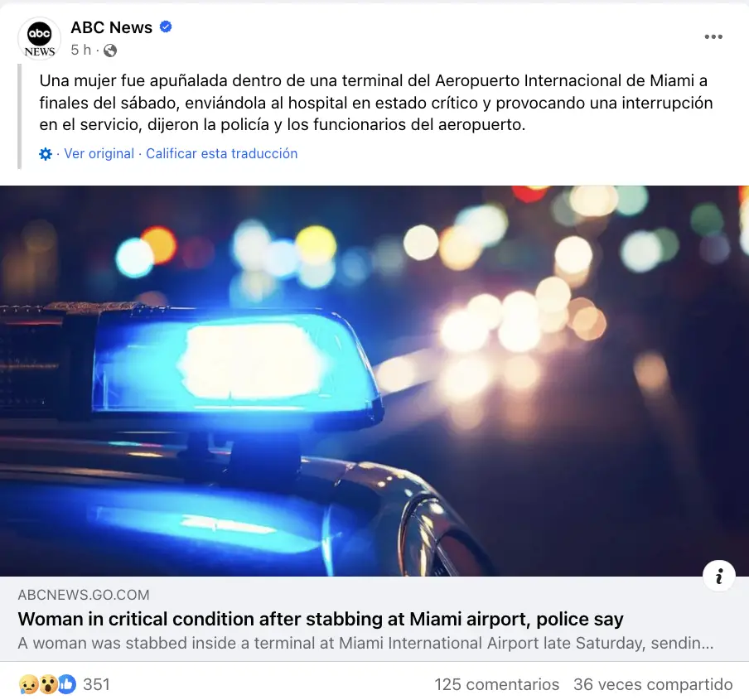Click the like reaction thumb icon
Image resolution: width=749 pixels, height=700 pixels.
click(x=67, y=684)
